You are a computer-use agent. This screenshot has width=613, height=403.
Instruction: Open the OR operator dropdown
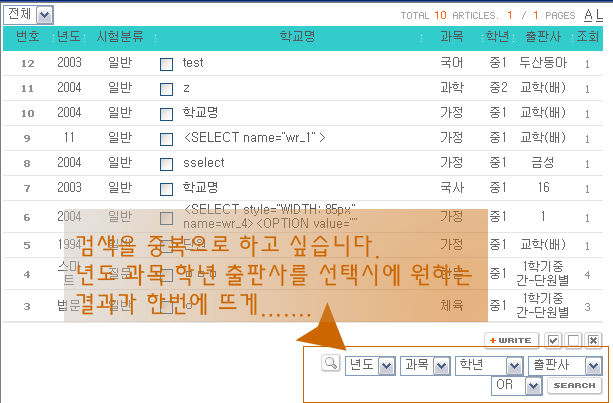[x=517, y=386]
